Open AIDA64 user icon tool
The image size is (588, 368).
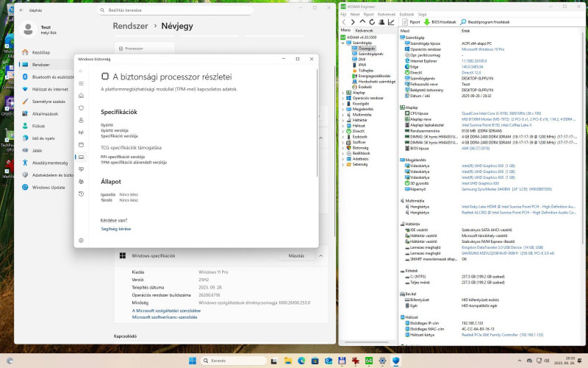(381, 22)
